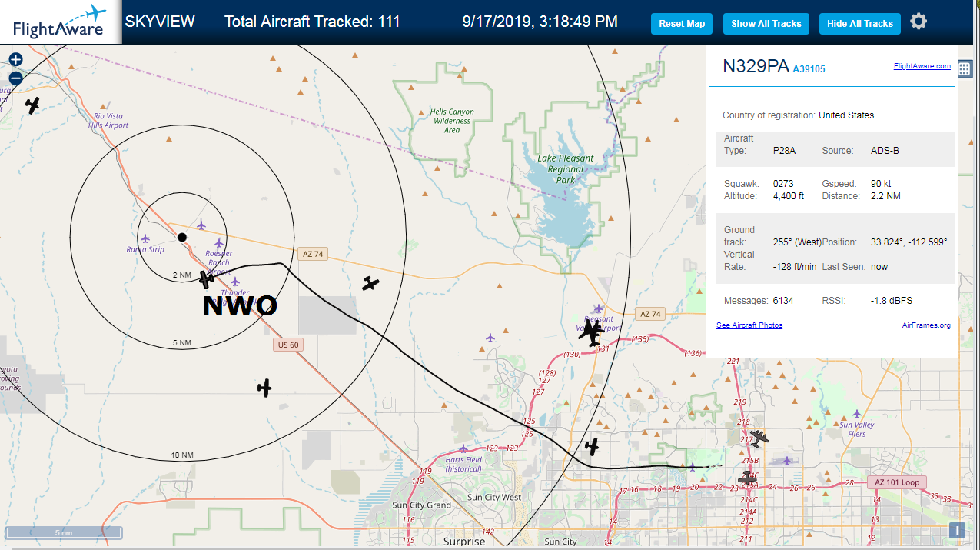Click the Total Aircraft Tracked: 111 text

coord(312,22)
